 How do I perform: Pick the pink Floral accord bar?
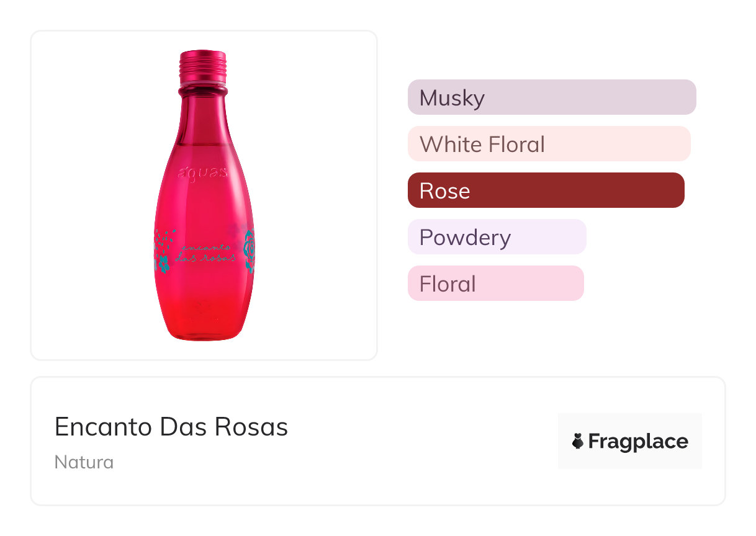495,284
